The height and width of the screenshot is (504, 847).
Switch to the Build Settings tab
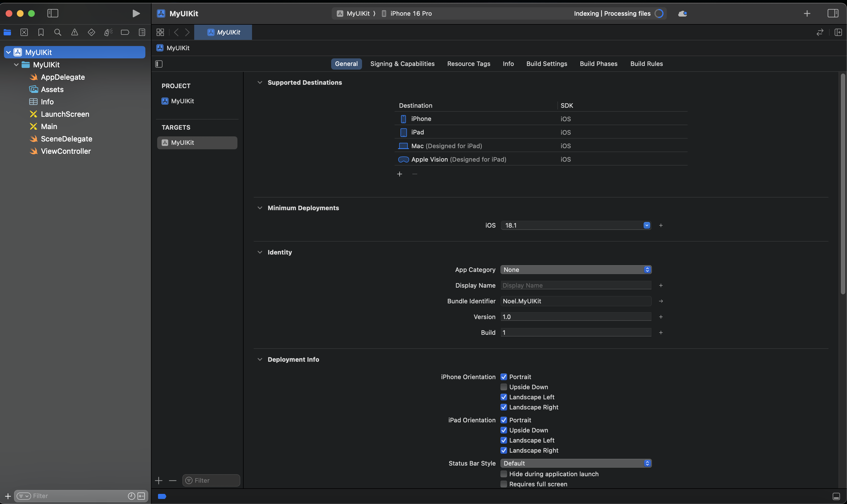(546, 64)
